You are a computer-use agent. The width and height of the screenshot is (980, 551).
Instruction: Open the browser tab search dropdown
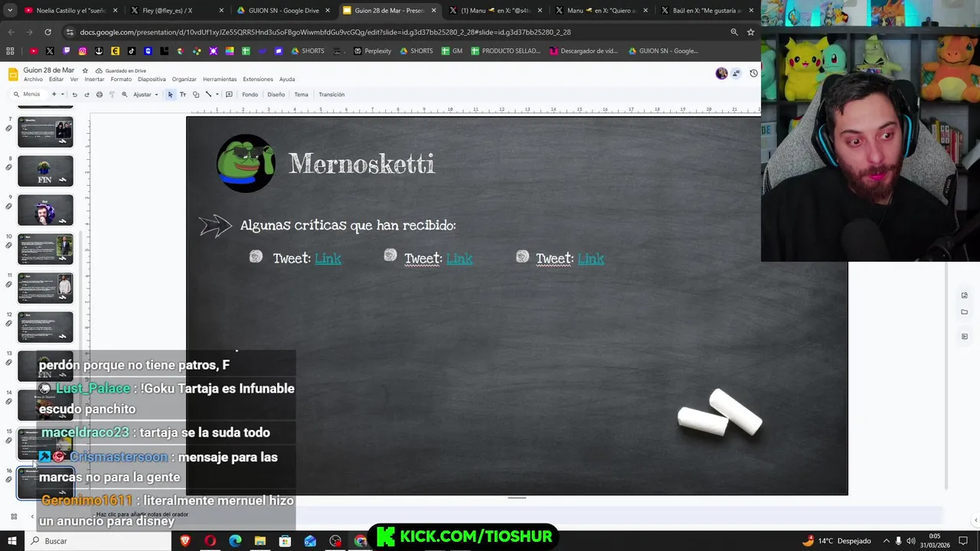pos(10,11)
